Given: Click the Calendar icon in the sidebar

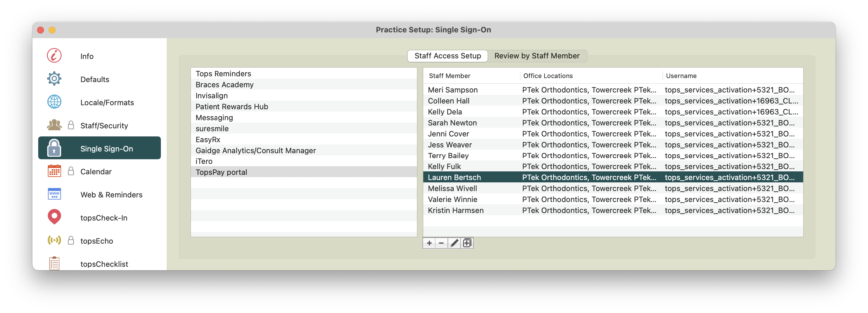Looking at the screenshot, I should (54, 171).
